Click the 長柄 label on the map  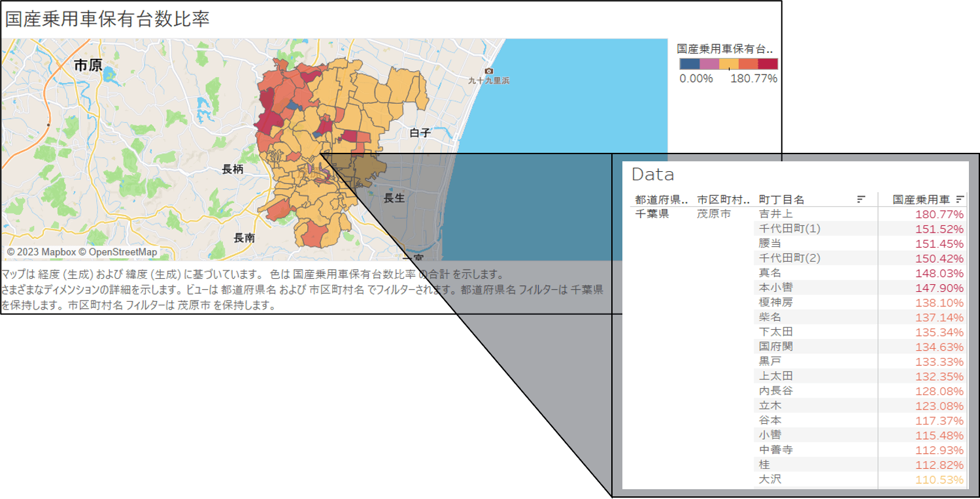(233, 169)
